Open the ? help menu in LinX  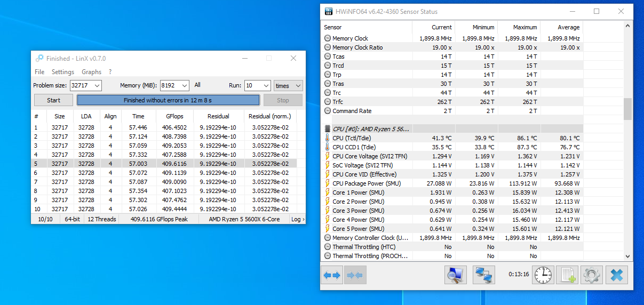110,72
